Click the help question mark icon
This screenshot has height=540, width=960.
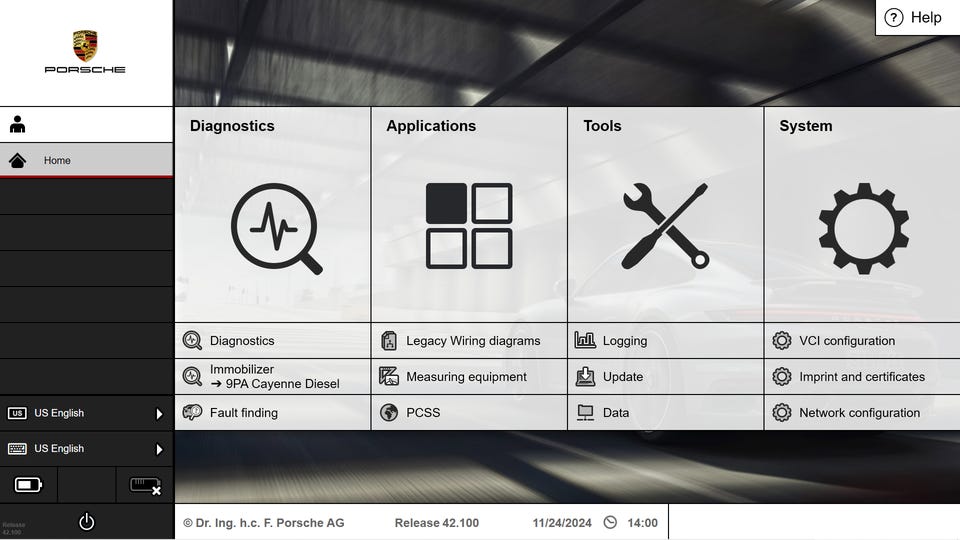[x=894, y=17]
